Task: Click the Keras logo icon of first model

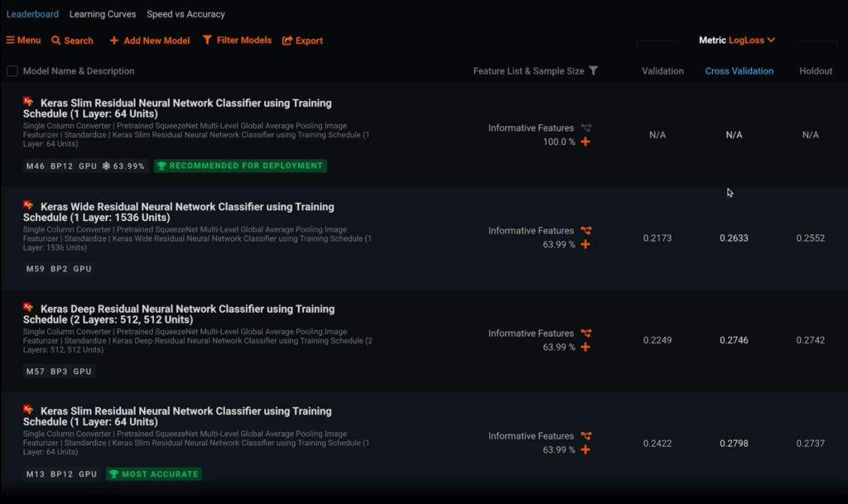Action: click(28, 101)
